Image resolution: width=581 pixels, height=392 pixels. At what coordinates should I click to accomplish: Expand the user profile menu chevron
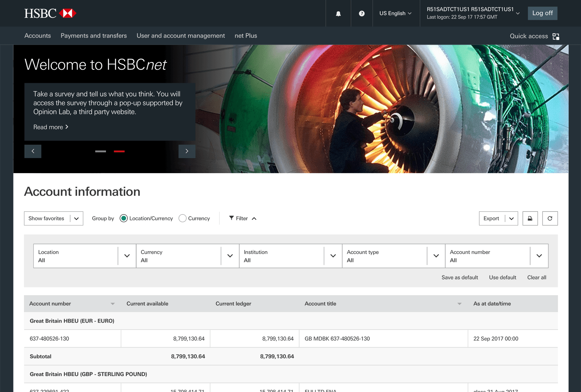coord(518,13)
